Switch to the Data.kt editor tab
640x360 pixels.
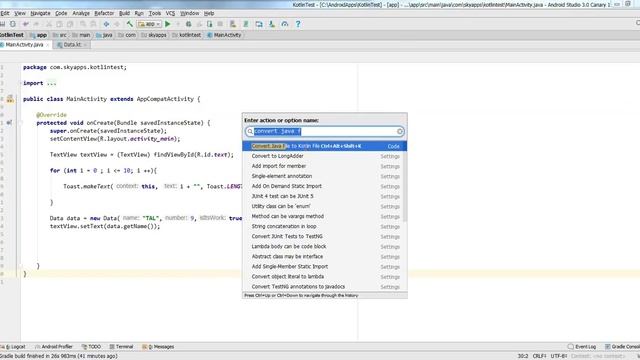pos(72,45)
